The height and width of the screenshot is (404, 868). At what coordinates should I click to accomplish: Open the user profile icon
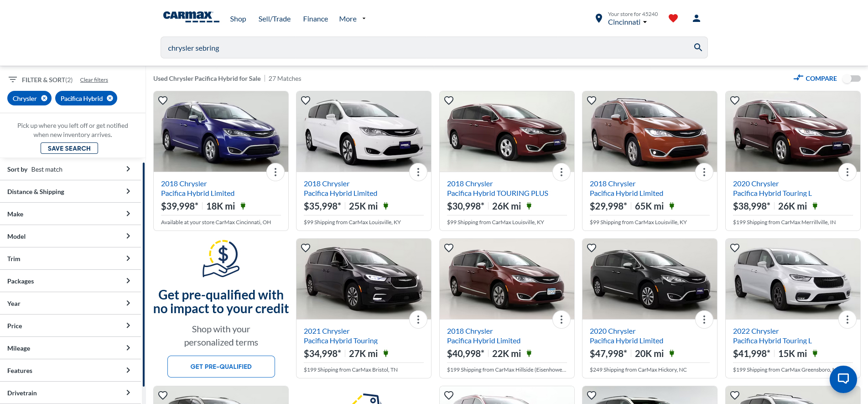696,18
